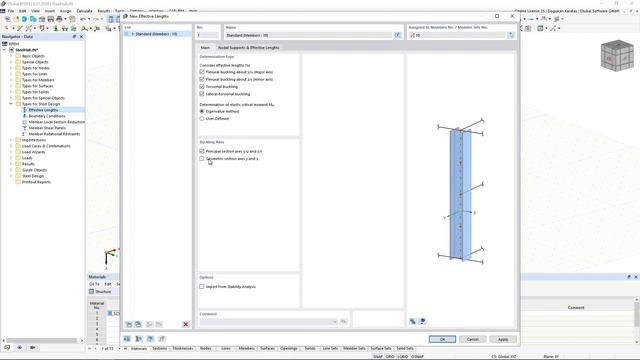Viewport: 640px width, 360px height.
Task: Select the Eigenvalue method radio button
Action: (x=202, y=111)
